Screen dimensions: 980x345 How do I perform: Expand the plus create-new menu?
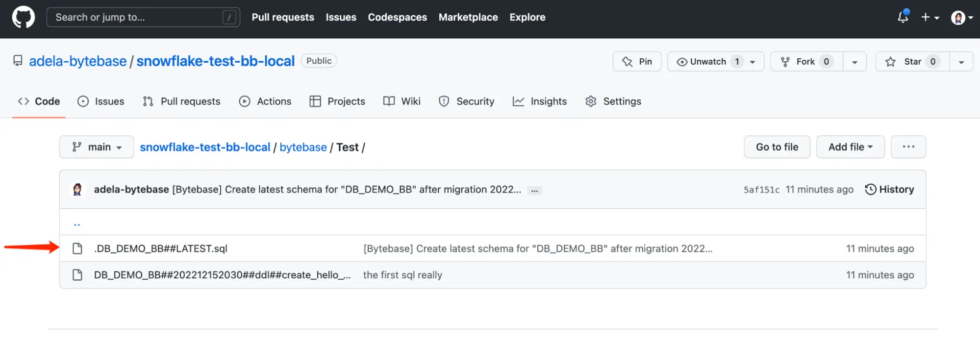930,17
